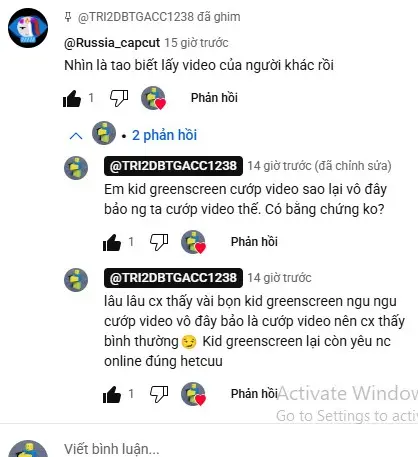Like the Russia_capcut pinned comment
The height and width of the screenshot is (457, 418).
click(72, 99)
